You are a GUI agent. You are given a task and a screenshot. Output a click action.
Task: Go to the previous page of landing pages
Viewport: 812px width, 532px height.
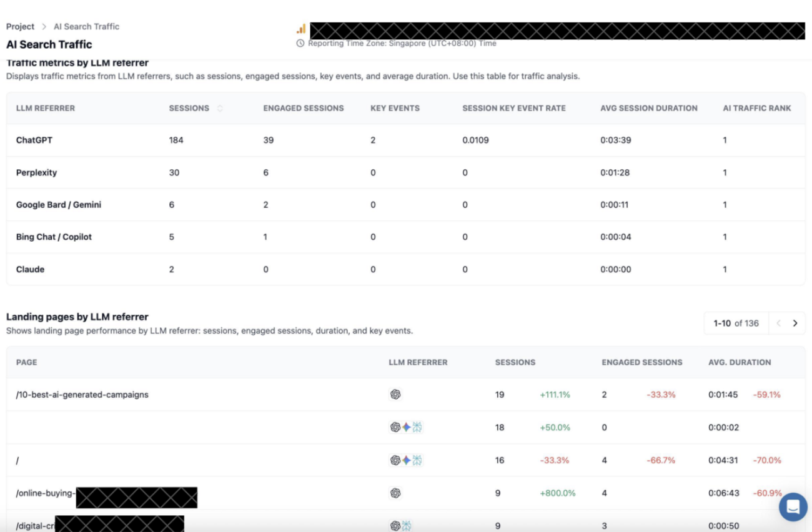pos(779,323)
